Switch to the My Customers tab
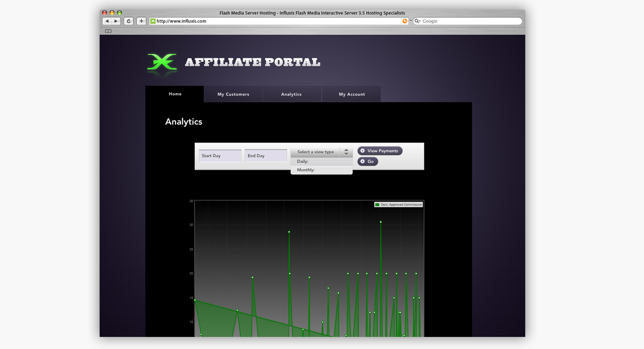The width and height of the screenshot is (644, 349). coord(233,94)
